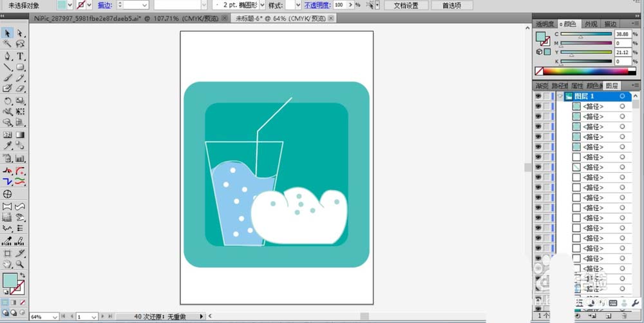Toggle eye icon of third path row
Screen dimensions: 644x323
pos(538,126)
